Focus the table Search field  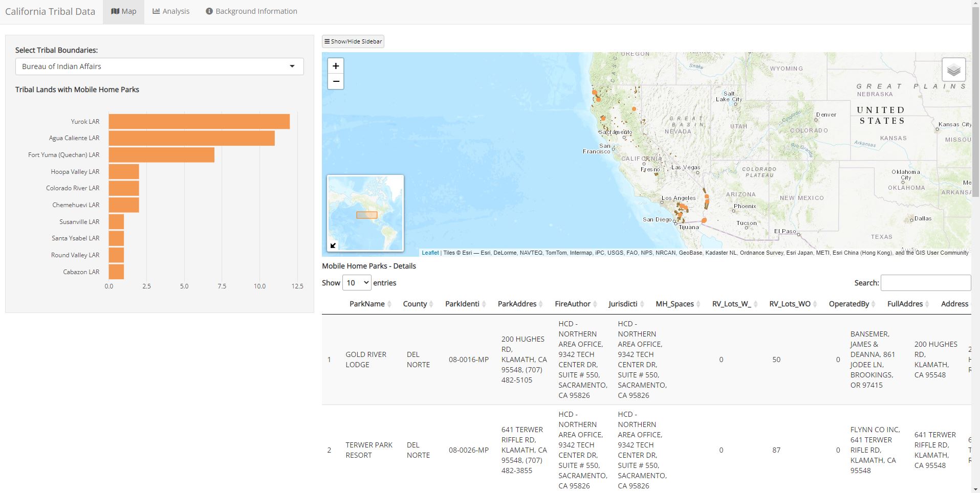tap(926, 283)
